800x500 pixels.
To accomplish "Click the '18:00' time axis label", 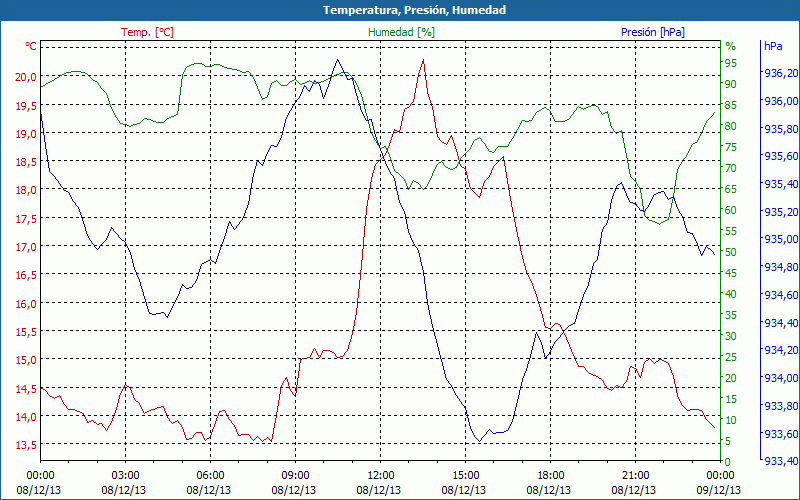I will click(x=551, y=476).
